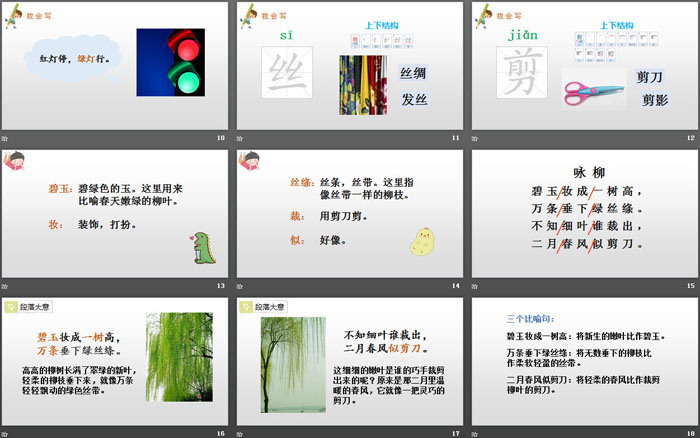Click the 似: 好像 definition on slide 14
The image size is (700, 438).
point(318,240)
